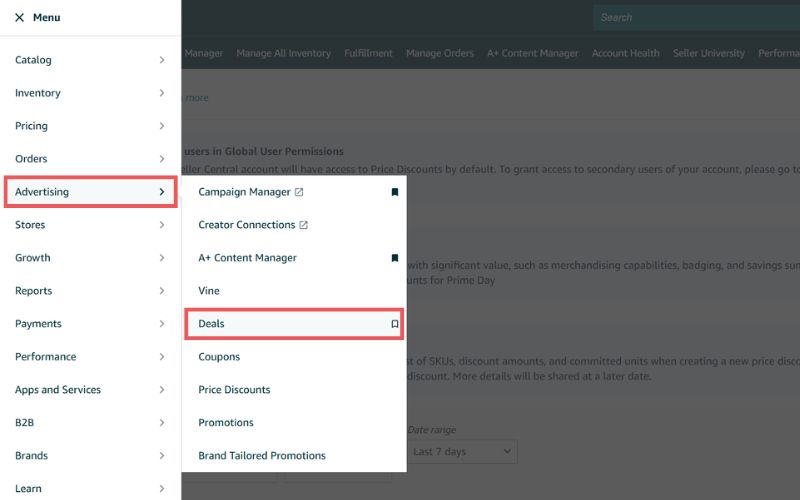Open Account Health in top navigation
Screen dimensions: 800x500
click(625, 53)
